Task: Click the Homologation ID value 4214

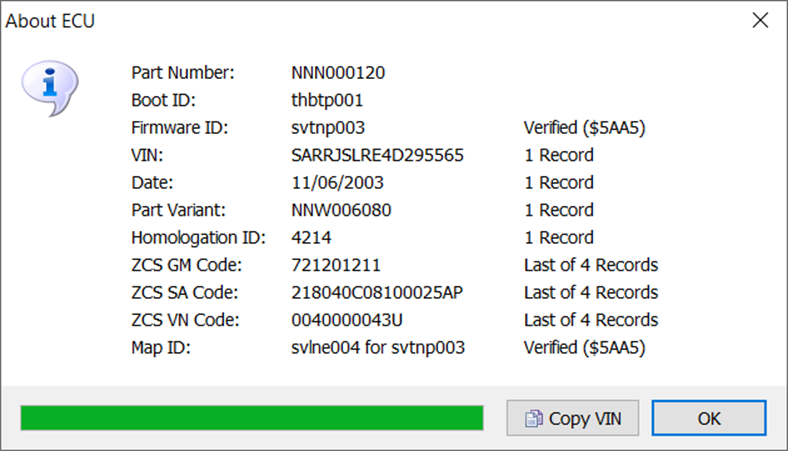Action: [x=312, y=237]
